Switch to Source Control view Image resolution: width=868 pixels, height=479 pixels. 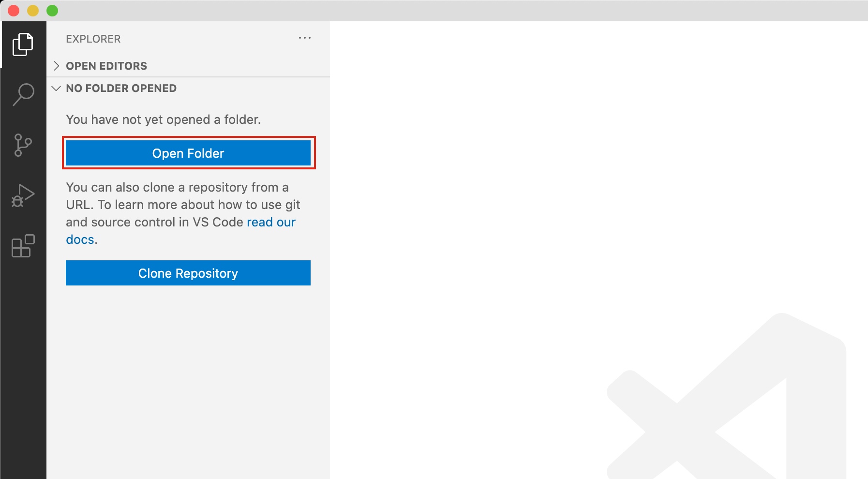[x=23, y=145]
